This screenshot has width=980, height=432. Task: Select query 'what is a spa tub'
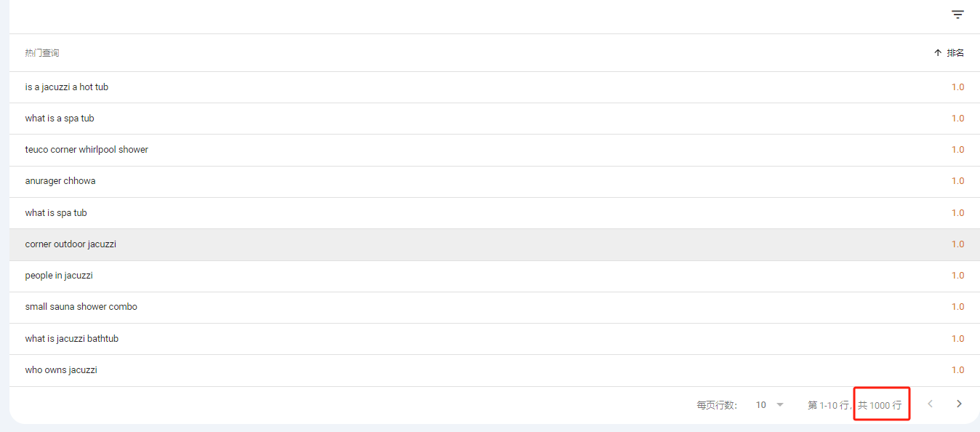494,119
